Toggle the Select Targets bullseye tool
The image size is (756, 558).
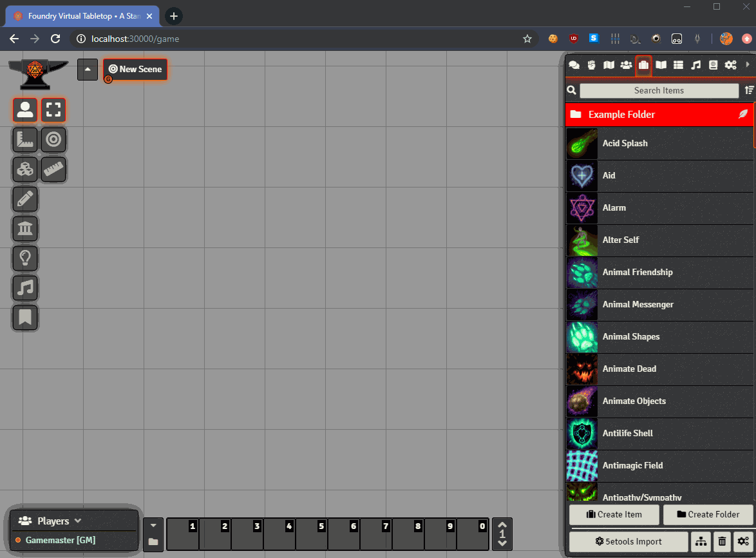53,140
